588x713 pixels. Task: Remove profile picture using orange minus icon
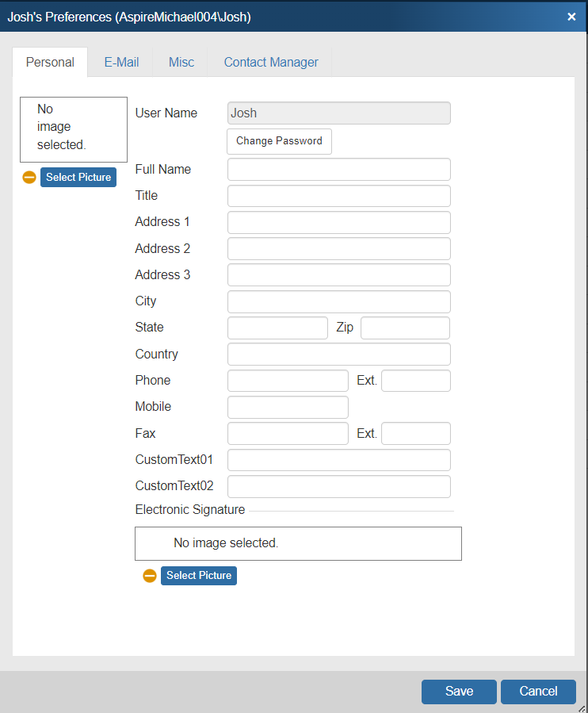[29, 178]
